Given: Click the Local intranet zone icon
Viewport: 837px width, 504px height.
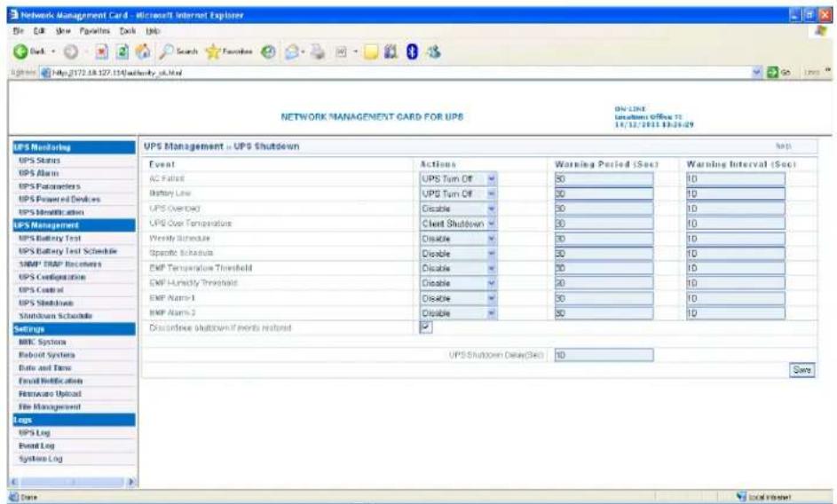Looking at the screenshot, I should pos(741,497).
